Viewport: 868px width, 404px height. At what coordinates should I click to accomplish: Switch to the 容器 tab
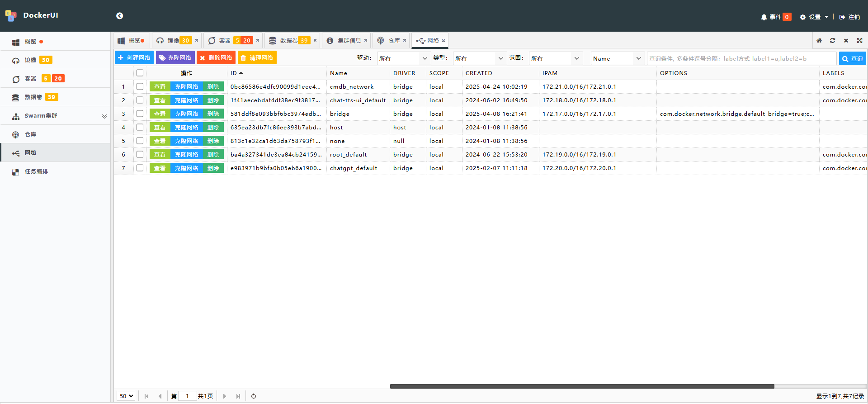click(225, 41)
